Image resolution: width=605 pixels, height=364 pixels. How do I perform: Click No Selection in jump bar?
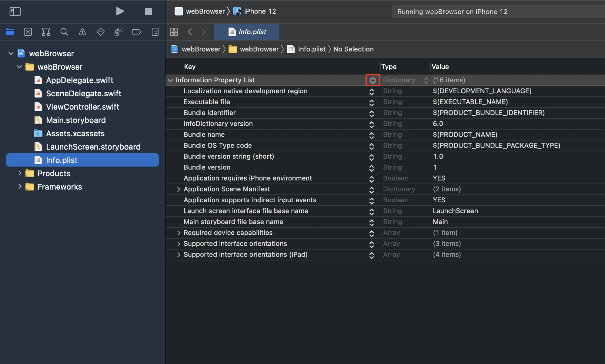[353, 49]
